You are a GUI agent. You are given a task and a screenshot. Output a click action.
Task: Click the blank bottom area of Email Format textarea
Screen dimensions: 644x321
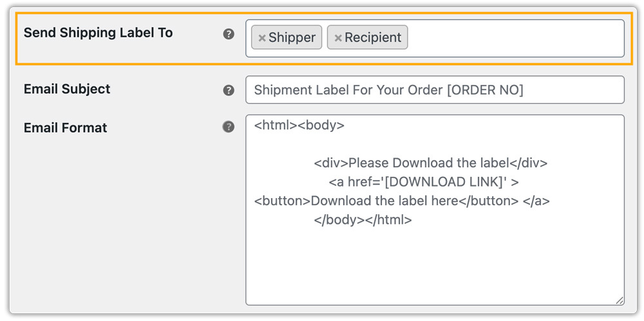click(x=435, y=270)
